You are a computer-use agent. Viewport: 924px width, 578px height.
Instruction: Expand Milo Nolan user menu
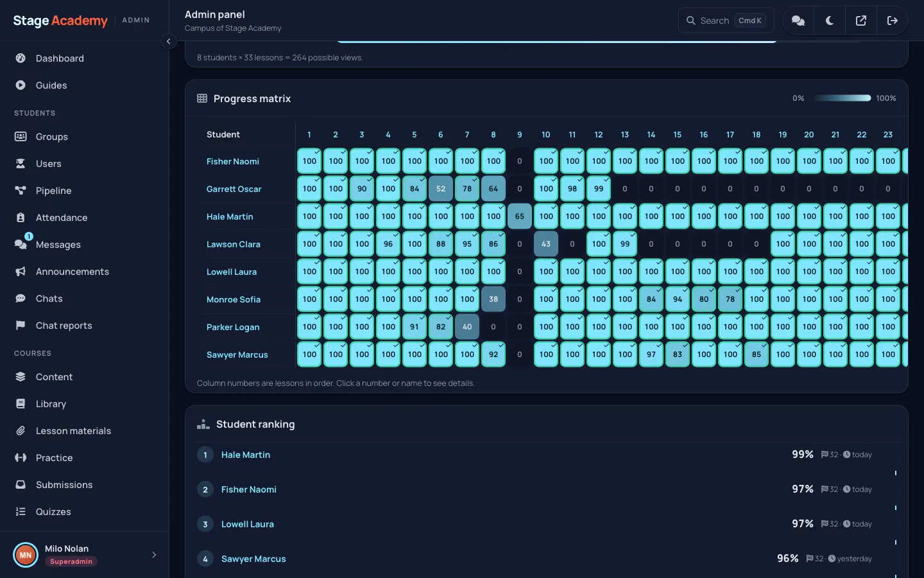point(154,555)
